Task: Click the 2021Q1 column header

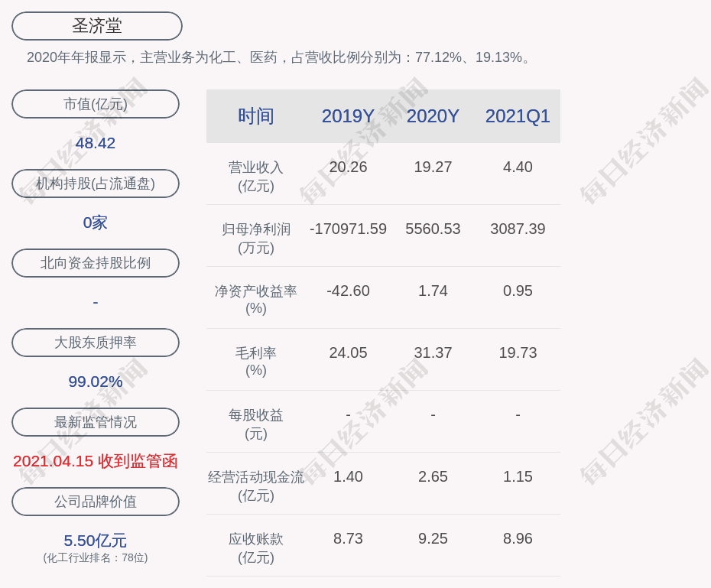Action: pos(518,116)
